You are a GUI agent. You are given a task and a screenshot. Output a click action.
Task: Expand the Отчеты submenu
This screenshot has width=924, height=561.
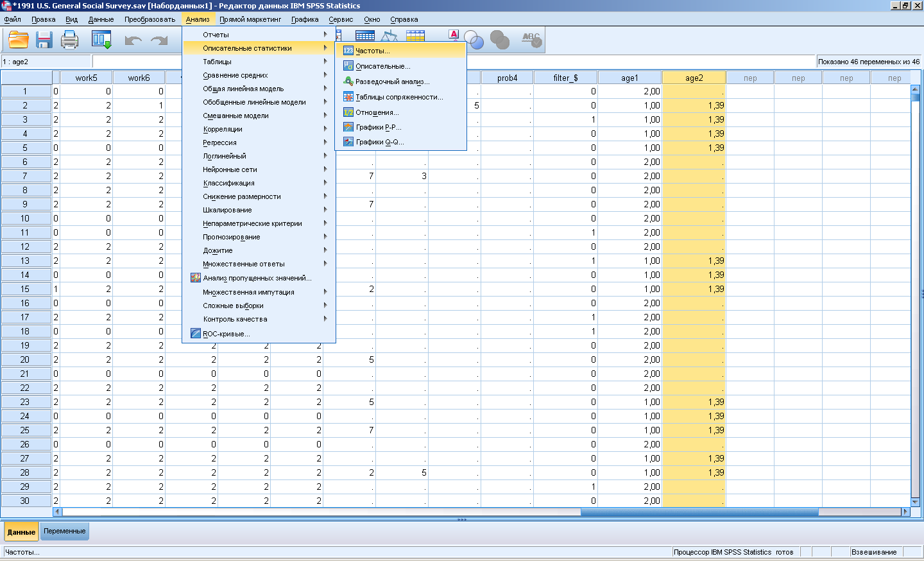tap(259, 35)
